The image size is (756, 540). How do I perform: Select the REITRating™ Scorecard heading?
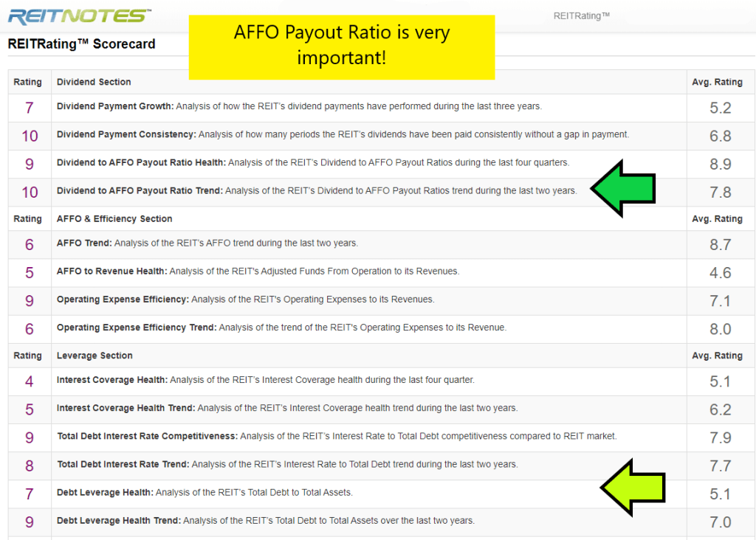point(81,44)
